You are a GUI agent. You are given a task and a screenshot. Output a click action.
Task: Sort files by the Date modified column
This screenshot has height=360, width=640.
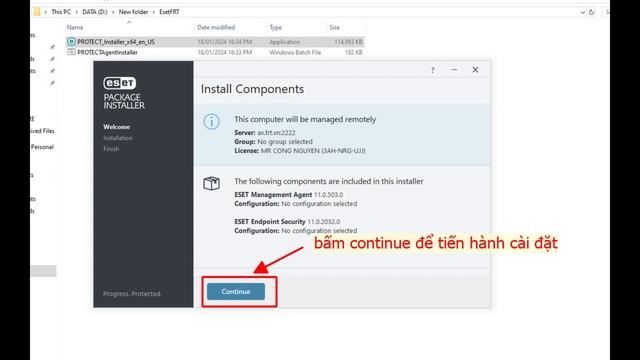tap(216, 27)
